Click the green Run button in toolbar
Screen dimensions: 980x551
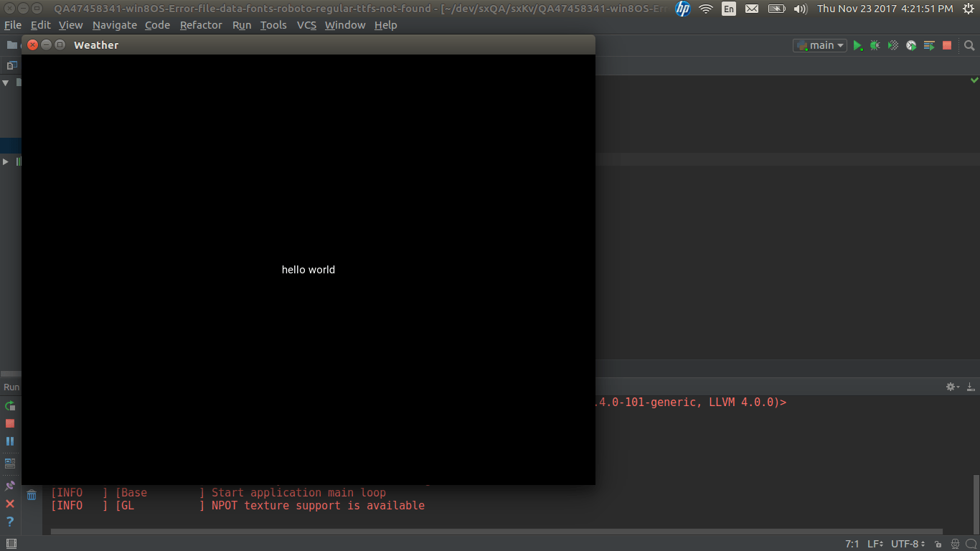click(857, 45)
